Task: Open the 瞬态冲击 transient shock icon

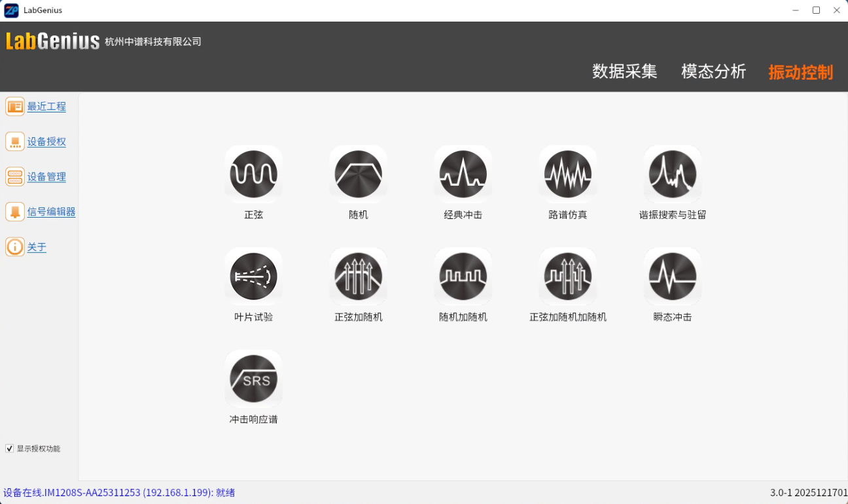Action: [x=672, y=277]
